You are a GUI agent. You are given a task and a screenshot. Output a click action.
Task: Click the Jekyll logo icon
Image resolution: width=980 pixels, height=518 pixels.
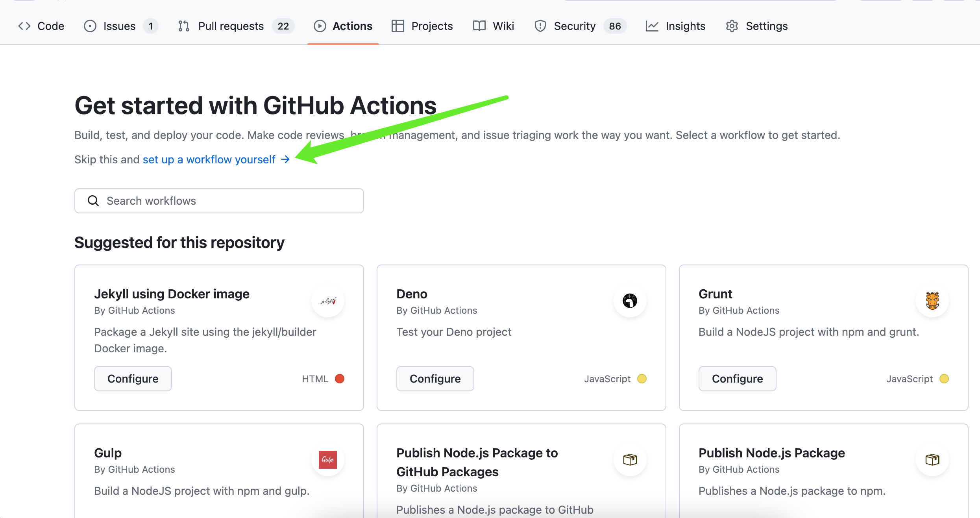(328, 301)
